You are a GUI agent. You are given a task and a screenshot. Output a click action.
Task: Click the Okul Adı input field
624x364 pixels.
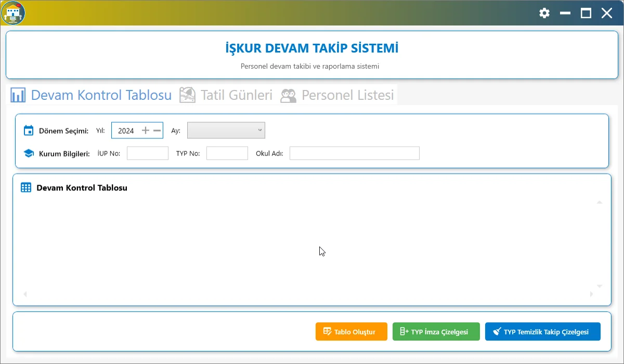[354, 153]
